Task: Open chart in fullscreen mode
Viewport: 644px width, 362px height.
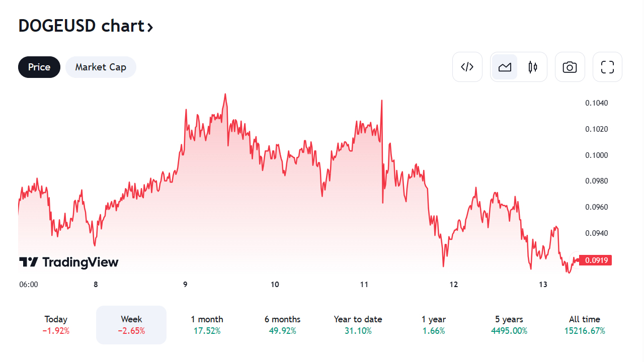Action: tap(607, 67)
